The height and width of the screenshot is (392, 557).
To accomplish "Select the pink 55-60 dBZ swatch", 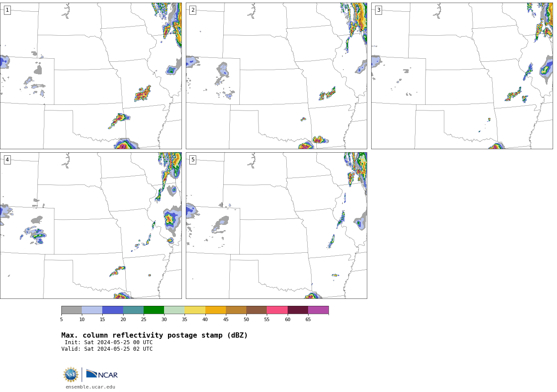I will coord(277,310).
